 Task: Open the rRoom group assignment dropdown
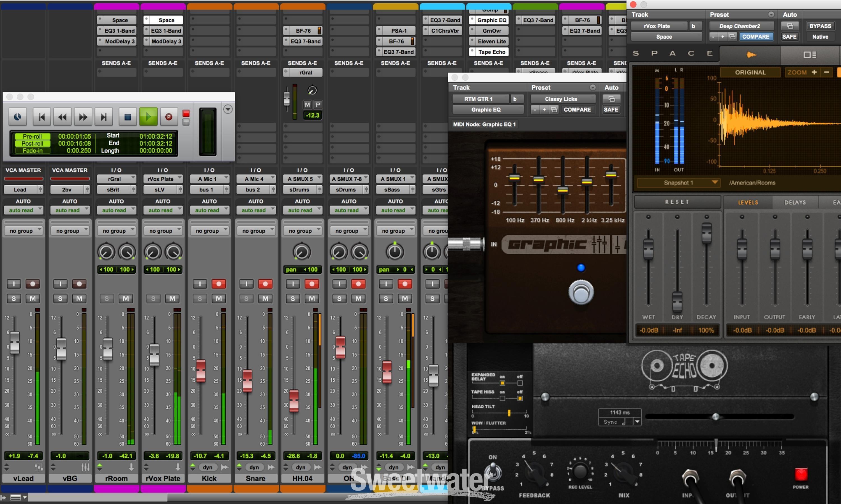pos(116,231)
